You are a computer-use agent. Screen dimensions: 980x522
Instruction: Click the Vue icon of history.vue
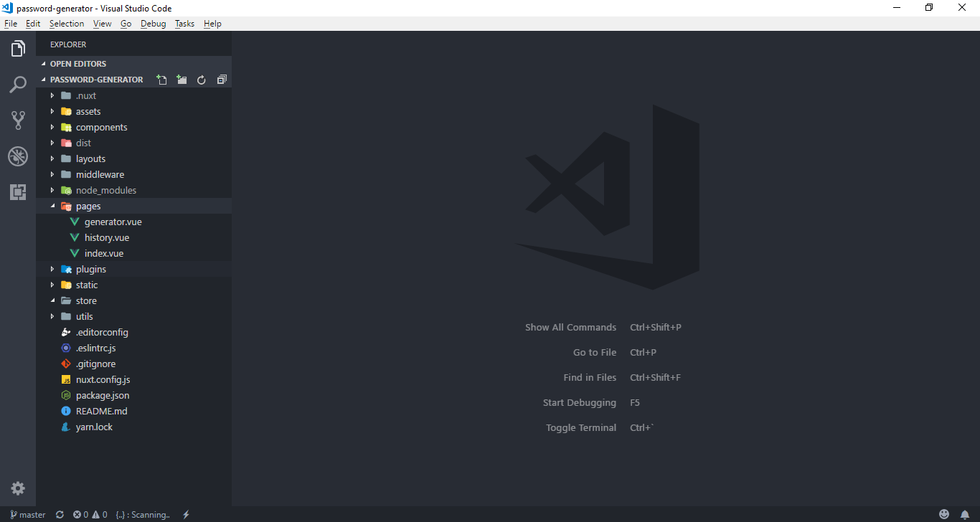[75, 237]
